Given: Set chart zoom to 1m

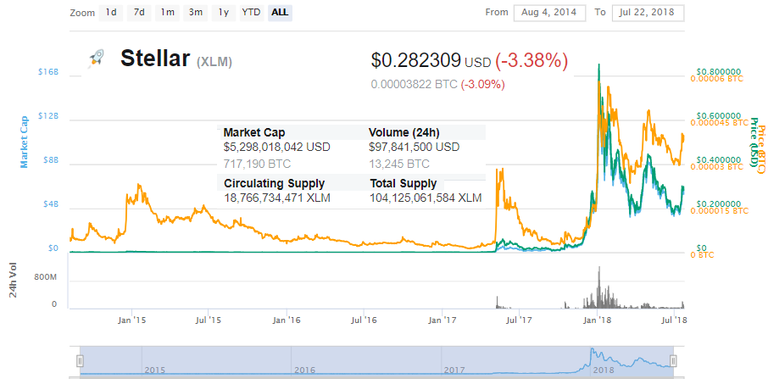Looking at the screenshot, I should point(167,13).
